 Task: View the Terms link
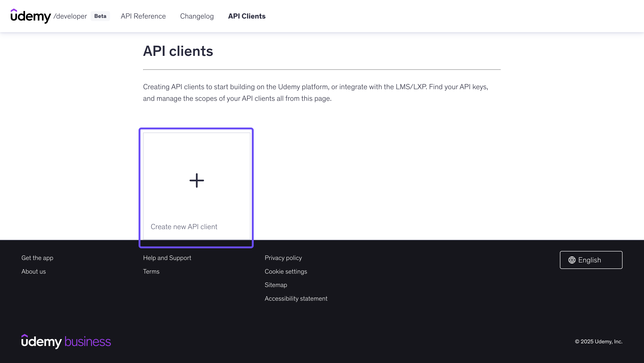tap(151, 271)
